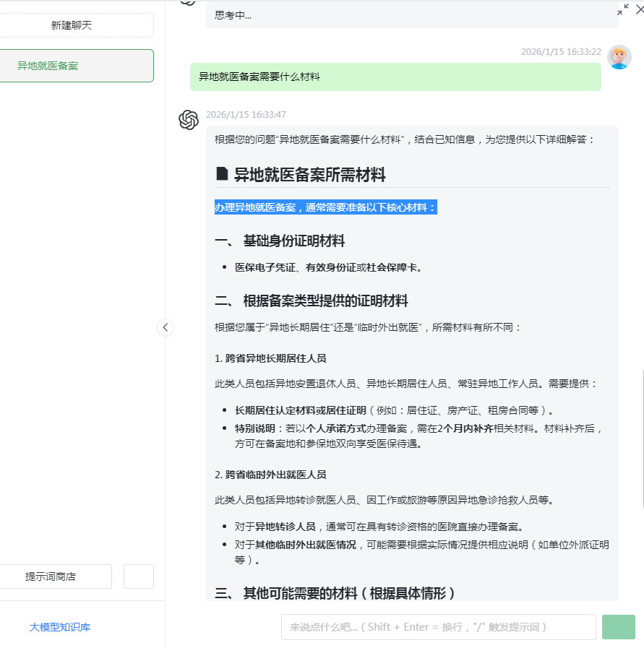Click the 2026/1/15 16:33:47 reply timestamp

click(x=246, y=115)
